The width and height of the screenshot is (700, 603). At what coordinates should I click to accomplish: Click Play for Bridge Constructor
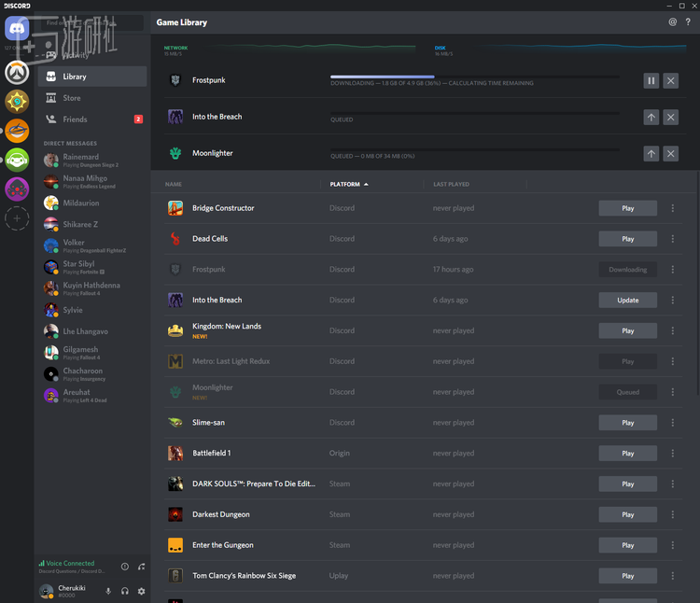627,208
